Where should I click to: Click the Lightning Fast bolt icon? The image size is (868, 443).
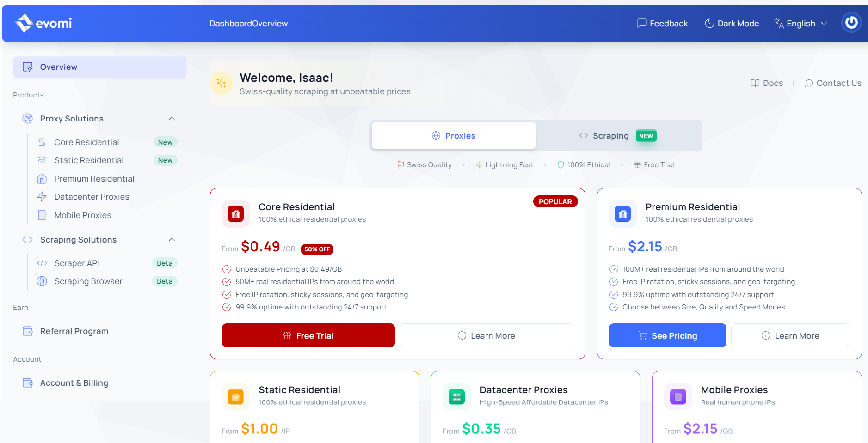pyautogui.click(x=480, y=165)
